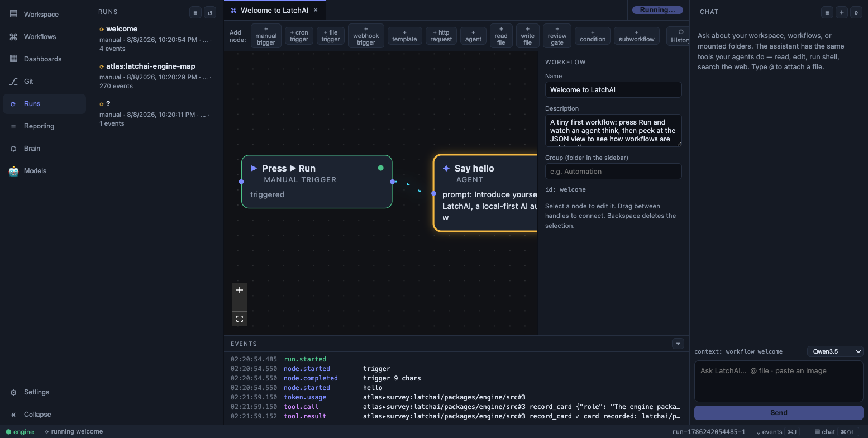The image size is (868, 438).
Task: Click the run.started event row
Action: click(456, 359)
